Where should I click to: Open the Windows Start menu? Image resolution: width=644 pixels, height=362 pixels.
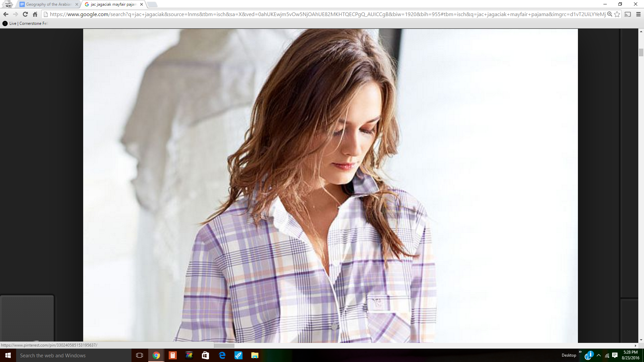(x=8, y=355)
